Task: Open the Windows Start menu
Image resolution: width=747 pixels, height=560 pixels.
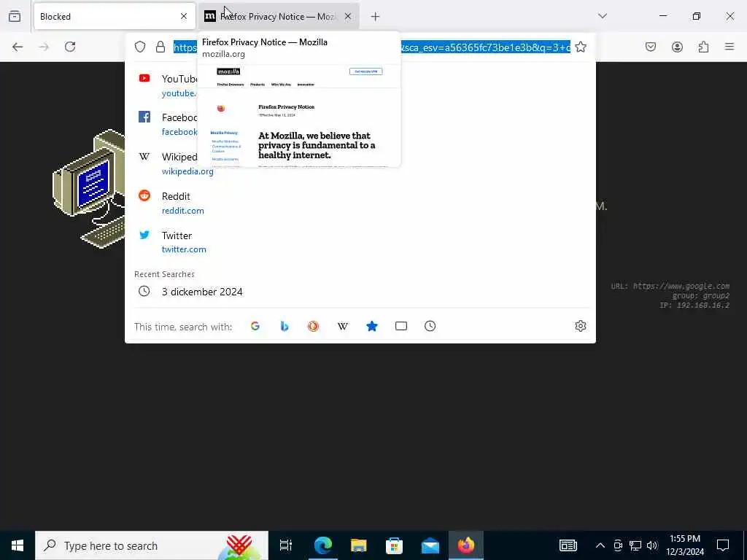Action: pyautogui.click(x=18, y=545)
